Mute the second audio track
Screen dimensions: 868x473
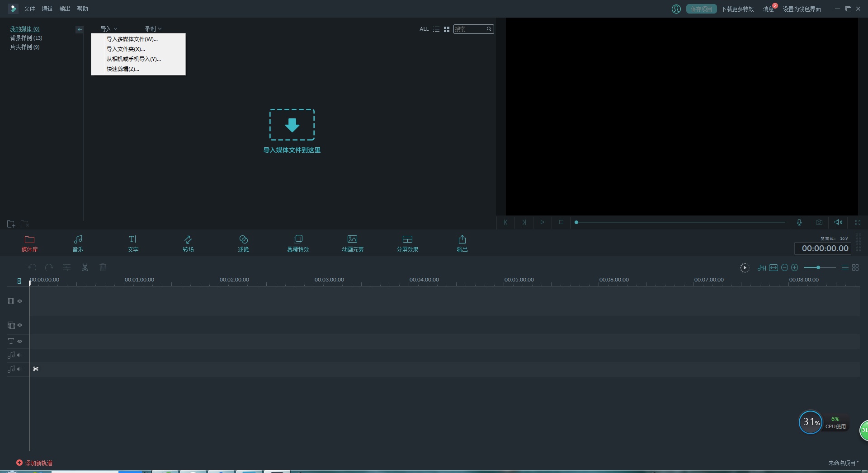pyautogui.click(x=20, y=369)
